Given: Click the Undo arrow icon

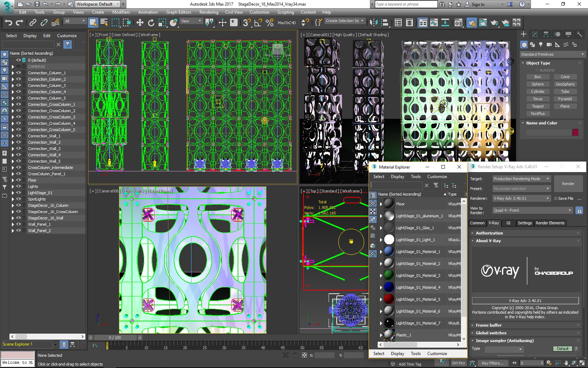Looking at the screenshot, I should (x=8, y=23).
